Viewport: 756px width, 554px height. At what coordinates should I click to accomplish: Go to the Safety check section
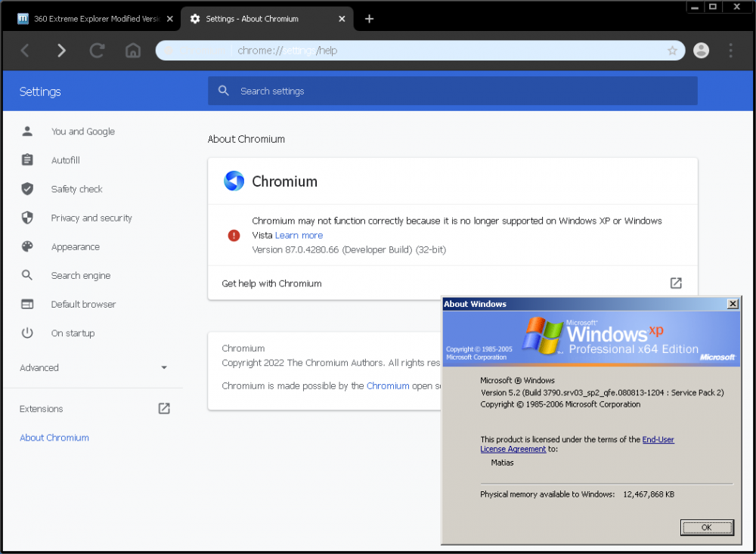click(76, 190)
